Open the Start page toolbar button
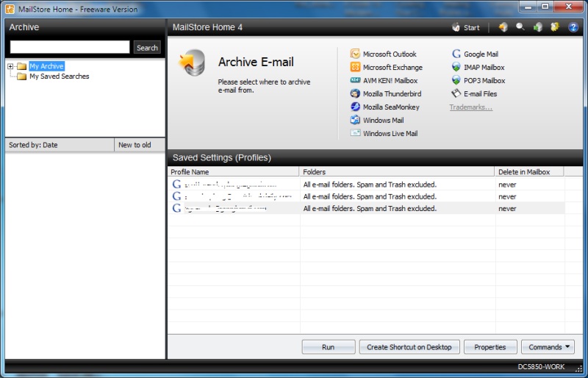588x378 pixels. [x=466, y=27]
